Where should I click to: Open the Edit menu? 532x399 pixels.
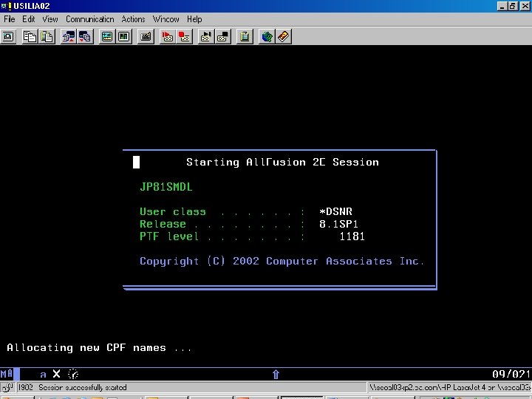[29, 19]
